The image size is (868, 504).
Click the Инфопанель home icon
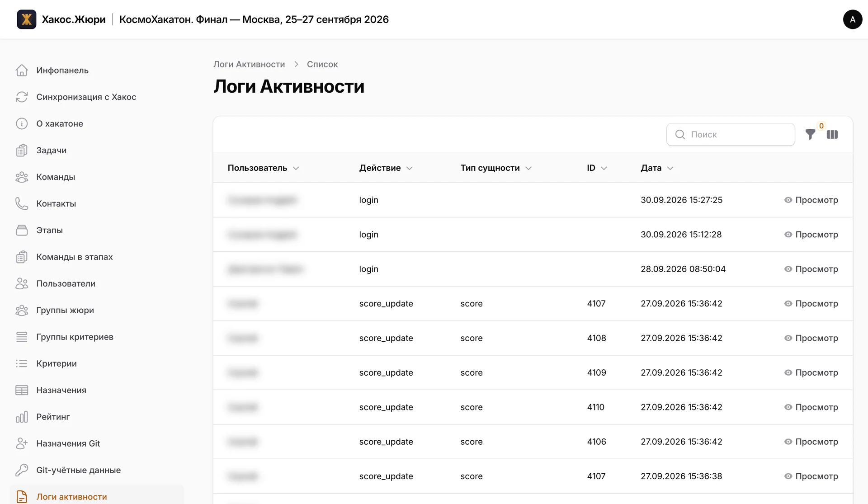click(22, 70)
